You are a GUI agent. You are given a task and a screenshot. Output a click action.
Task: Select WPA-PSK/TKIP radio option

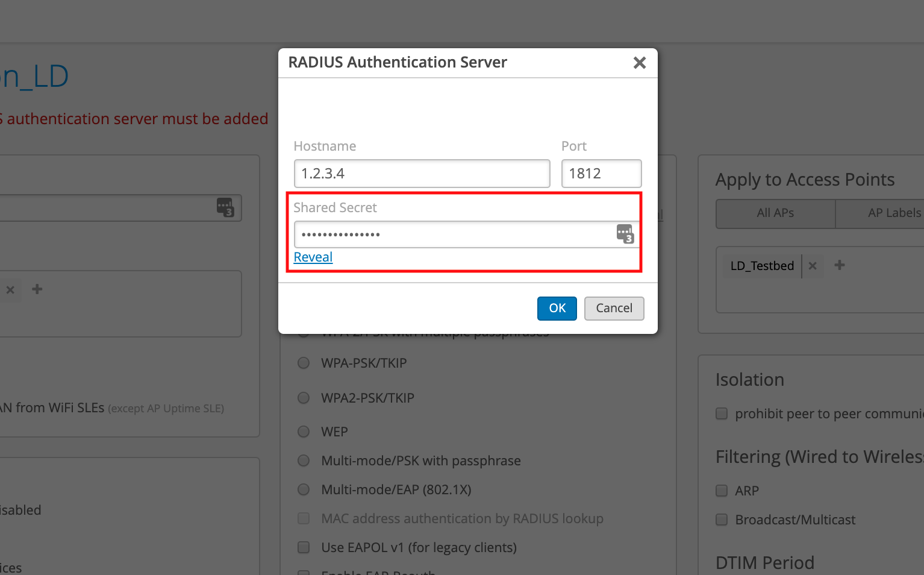[304, 363]
